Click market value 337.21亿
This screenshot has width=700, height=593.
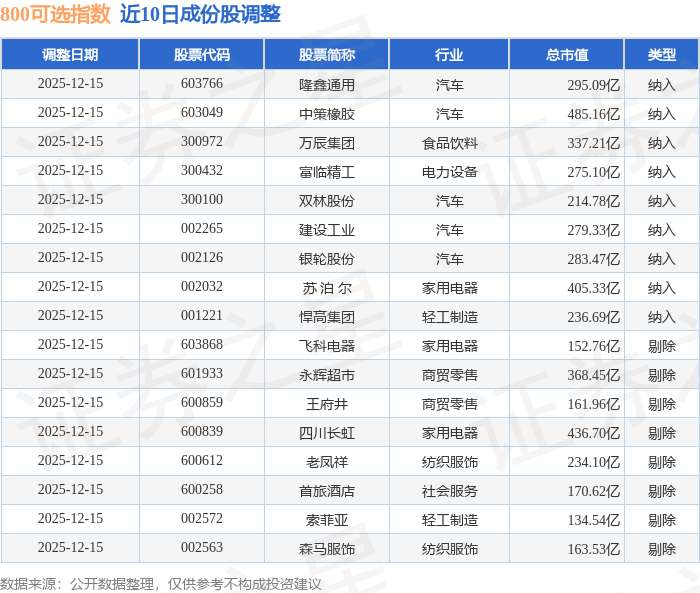pos(594,143)
